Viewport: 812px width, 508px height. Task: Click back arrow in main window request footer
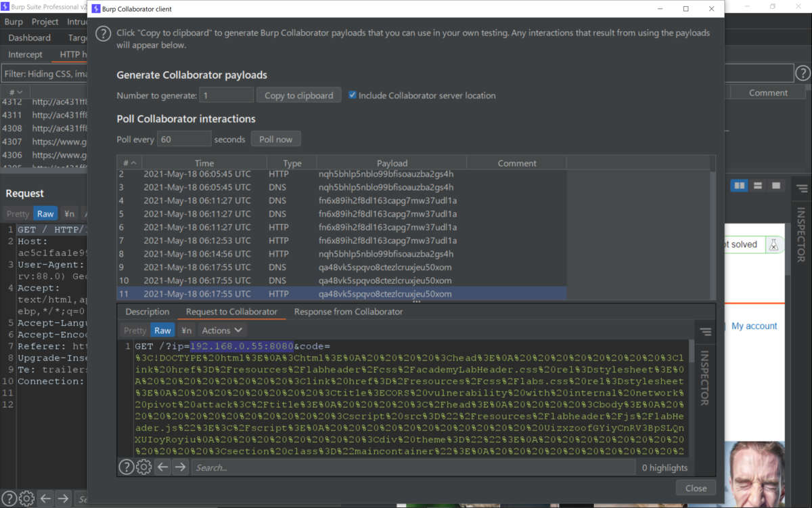click(x=45, y=499)
